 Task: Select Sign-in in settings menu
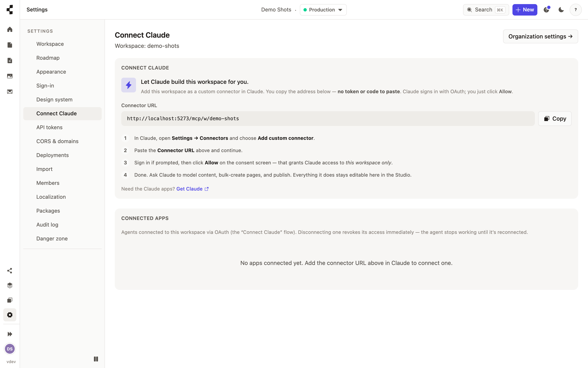(x=62, y=86)
